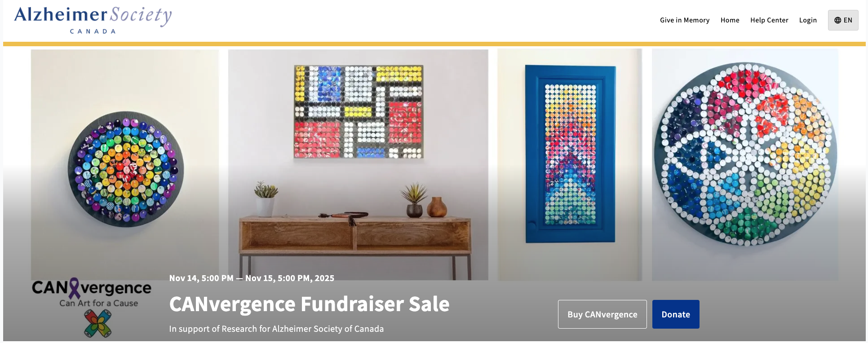Click the Alzheimer Society Canada logo
This screenshot has width=868, height=343.
click(x=93, y=20)
